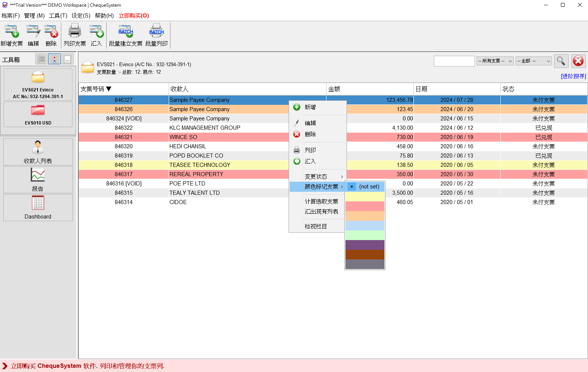588x372 pixels.
Task: Sort by 收款人 column header
Action: 247,89
